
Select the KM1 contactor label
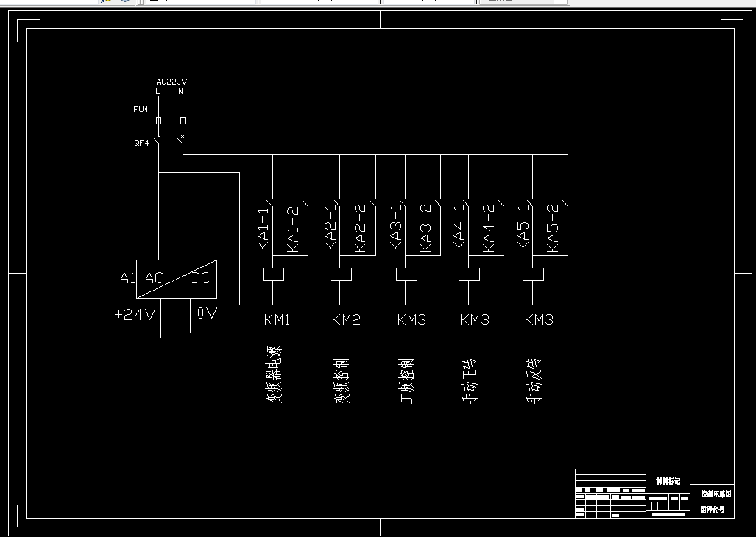coord(278,320)
